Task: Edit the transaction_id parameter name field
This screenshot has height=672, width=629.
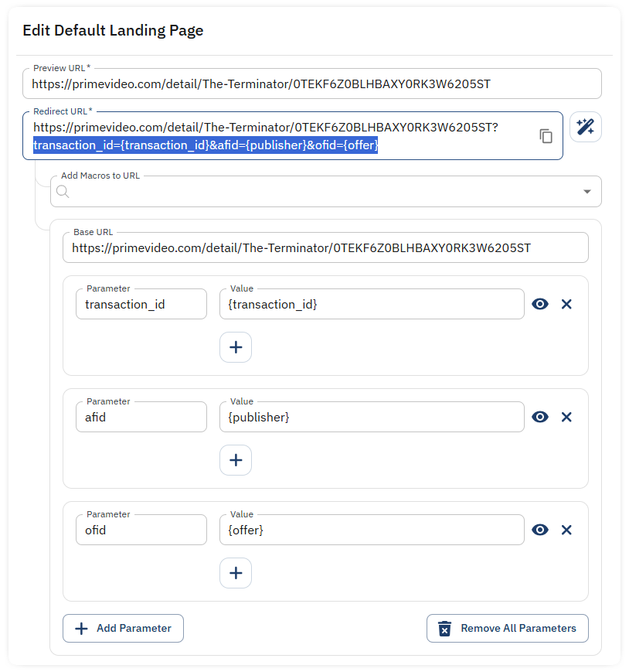Action: click(141, 304)
